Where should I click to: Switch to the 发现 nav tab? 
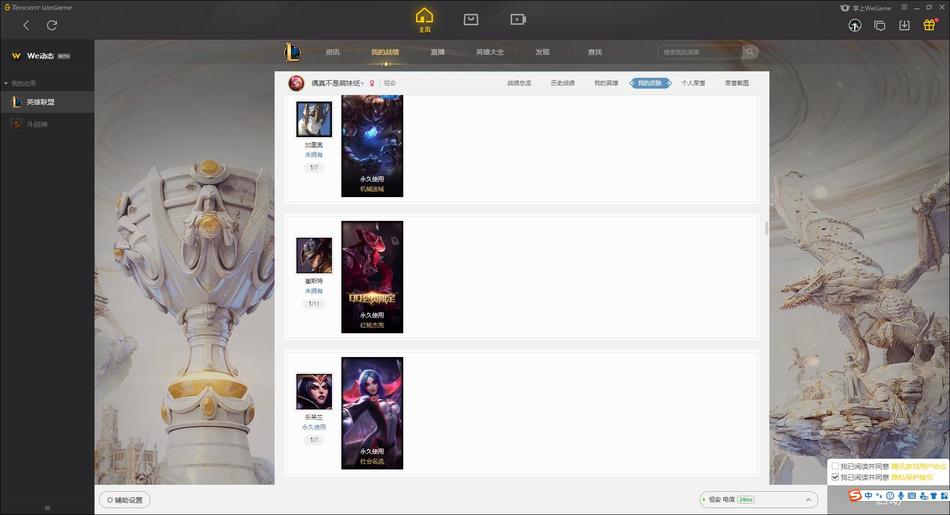(x=542, y=52)
